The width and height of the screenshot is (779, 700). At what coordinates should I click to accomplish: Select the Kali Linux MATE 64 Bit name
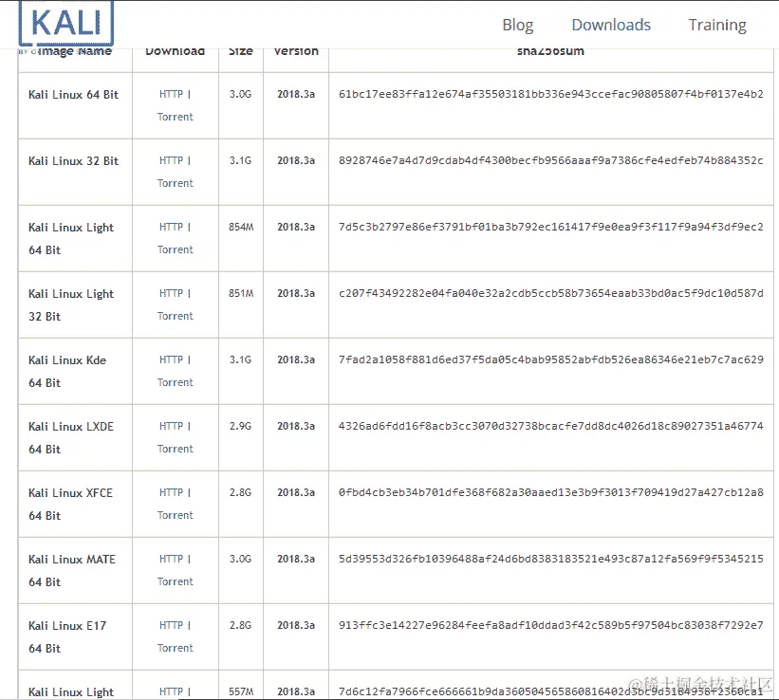pos(71,571)
